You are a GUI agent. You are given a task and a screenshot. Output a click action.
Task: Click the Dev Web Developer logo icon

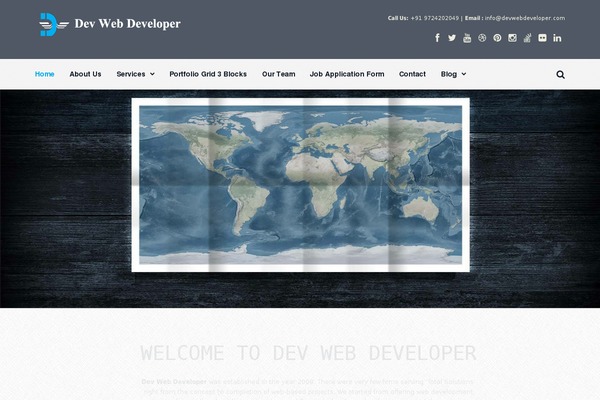54,24
